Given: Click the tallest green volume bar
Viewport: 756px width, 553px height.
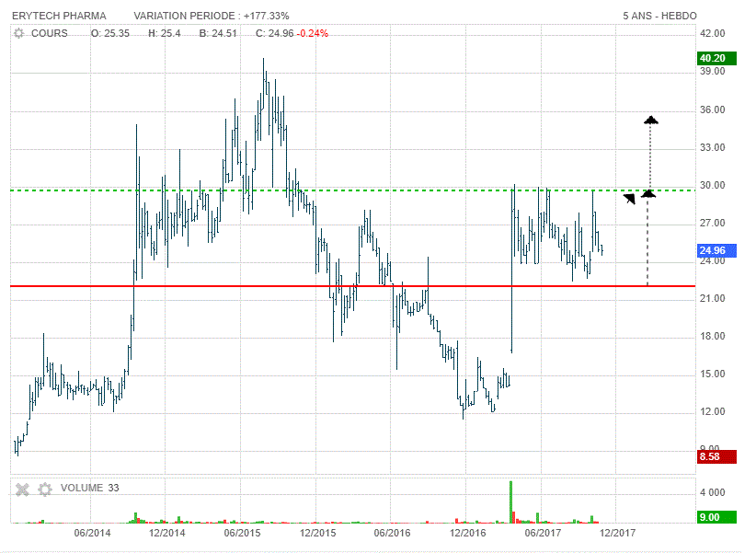Looking at the screenshot, I should point(511,501).
